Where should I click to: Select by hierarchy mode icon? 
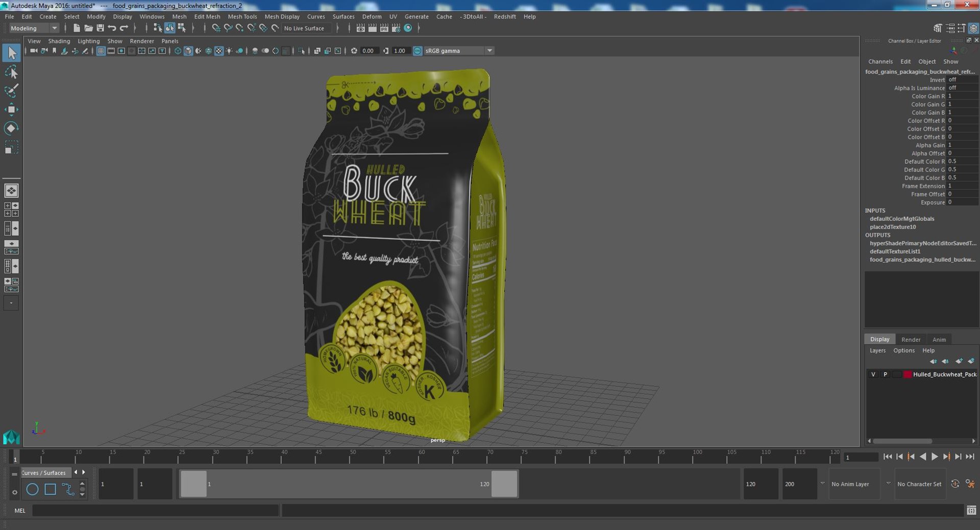[158, 28]
